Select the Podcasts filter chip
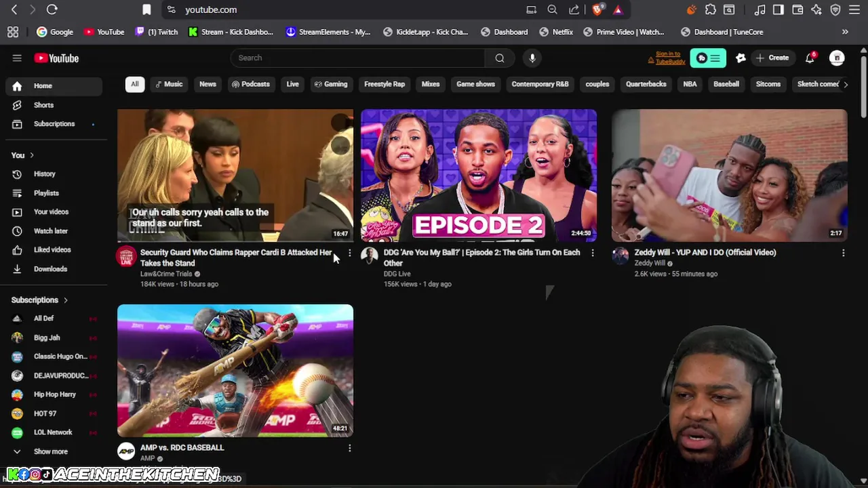Image resolution: width=868 pixels, height=488 pixels. pyautogui.click(x=250, y=84)
